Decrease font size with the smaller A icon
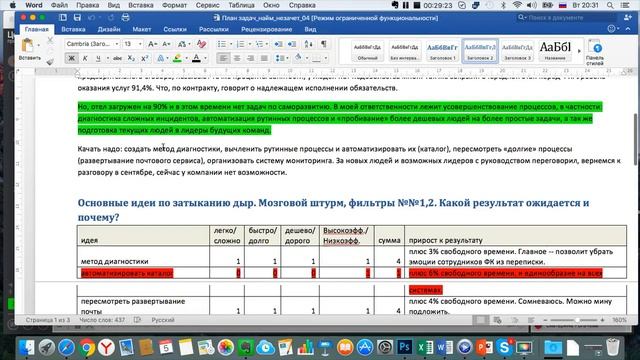Viewport: 640px width, 360px height. [x=166, y=44]
